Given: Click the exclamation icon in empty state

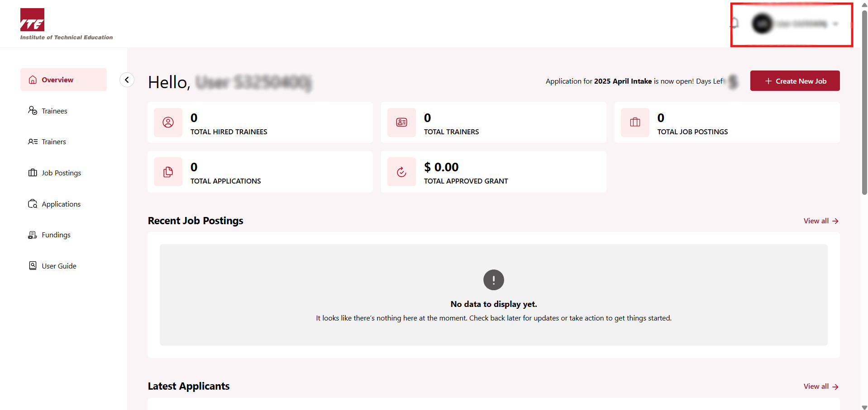Looking at the screenshot, I should 493,280.
